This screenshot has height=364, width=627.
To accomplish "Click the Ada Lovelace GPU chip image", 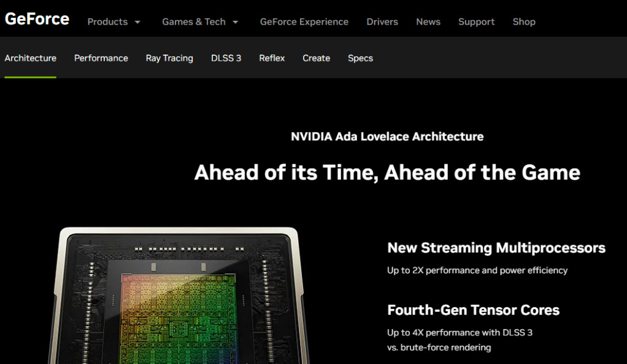I will [x=178, y=296].
